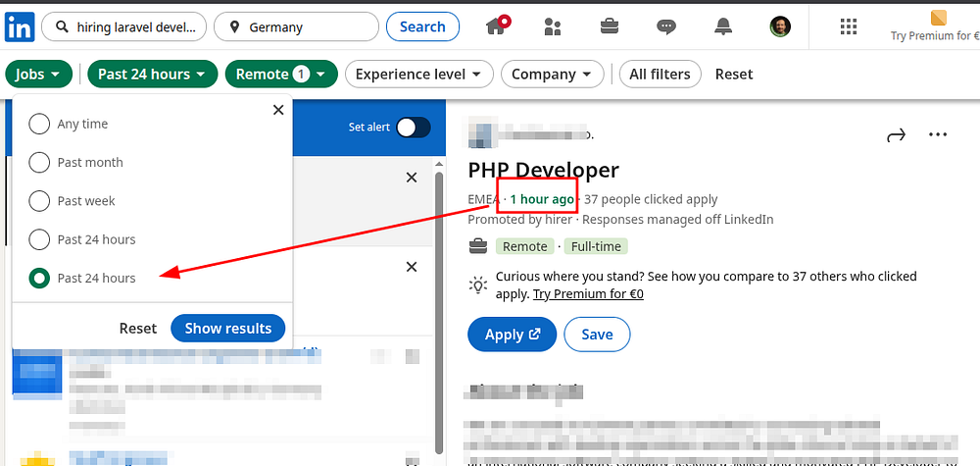Open the three-dot more options menu
This screenshot has width=980, height=466.
(938, 134)
